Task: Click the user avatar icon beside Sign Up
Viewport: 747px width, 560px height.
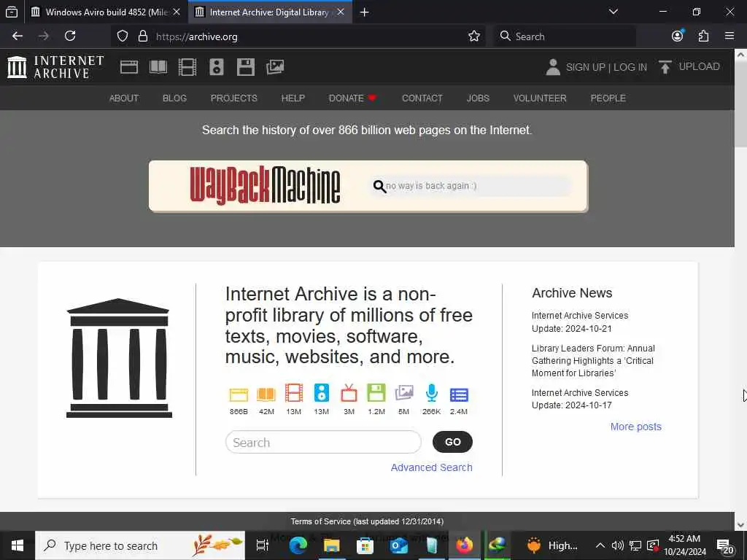Action: click(553, 67)
